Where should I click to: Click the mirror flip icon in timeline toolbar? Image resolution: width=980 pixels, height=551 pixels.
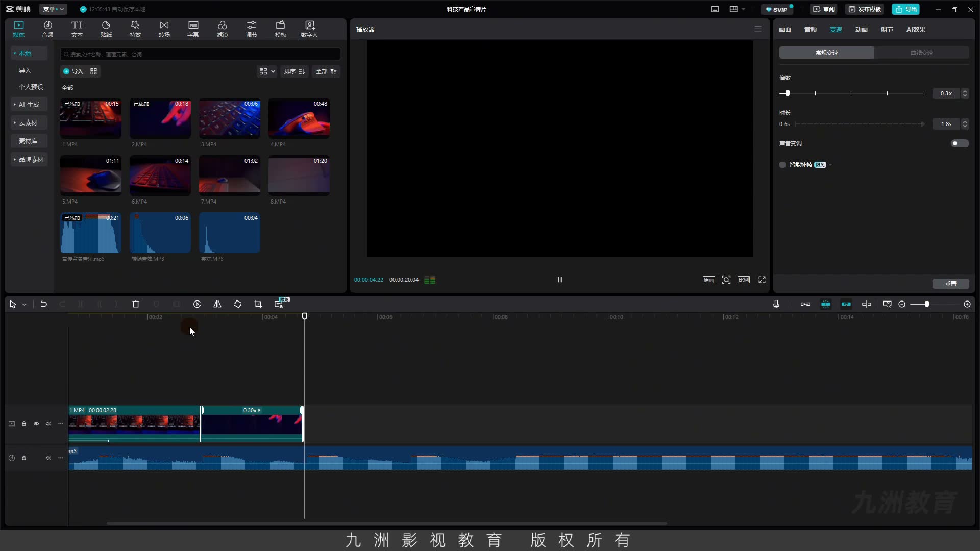coord(217,304)
